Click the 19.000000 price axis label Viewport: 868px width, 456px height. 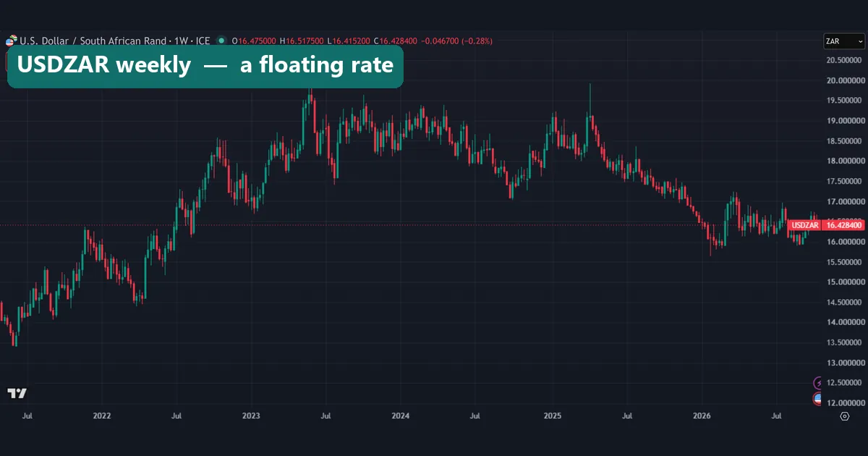coord(845,121)
